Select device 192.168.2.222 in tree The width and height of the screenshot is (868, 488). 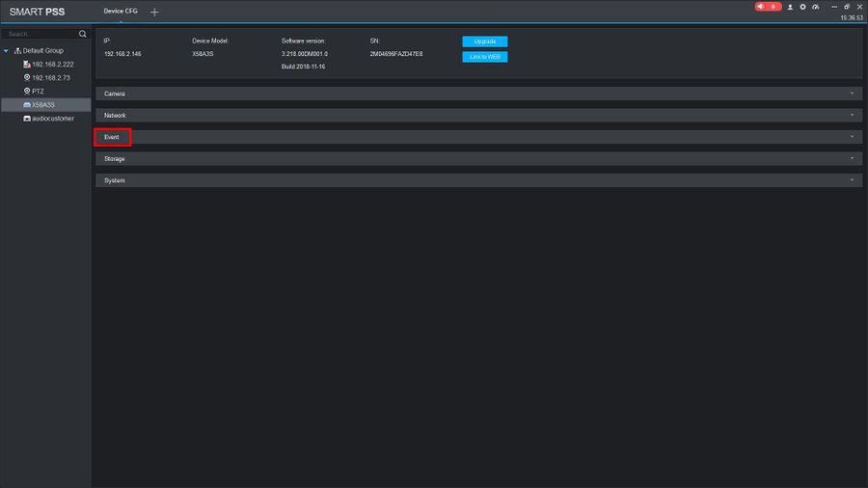pos(53,65)
